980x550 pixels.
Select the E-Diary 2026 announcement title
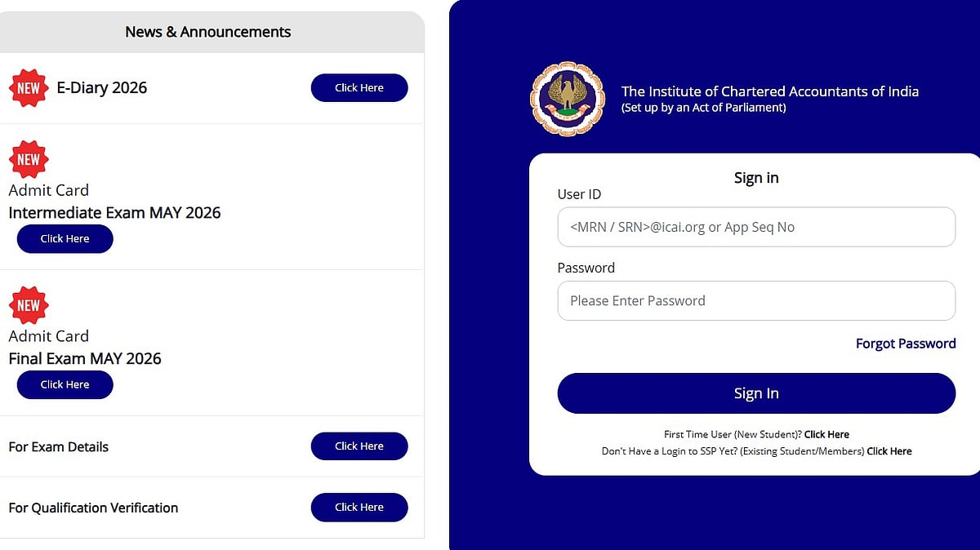tap(102, 88)
